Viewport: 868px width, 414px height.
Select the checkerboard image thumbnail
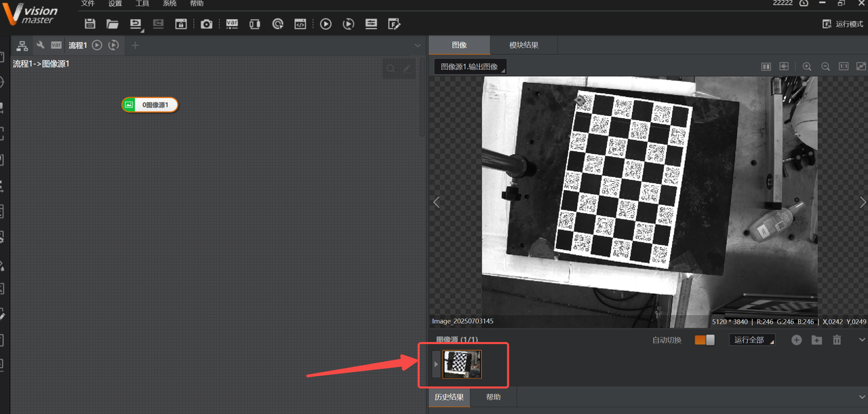[462, 364]
